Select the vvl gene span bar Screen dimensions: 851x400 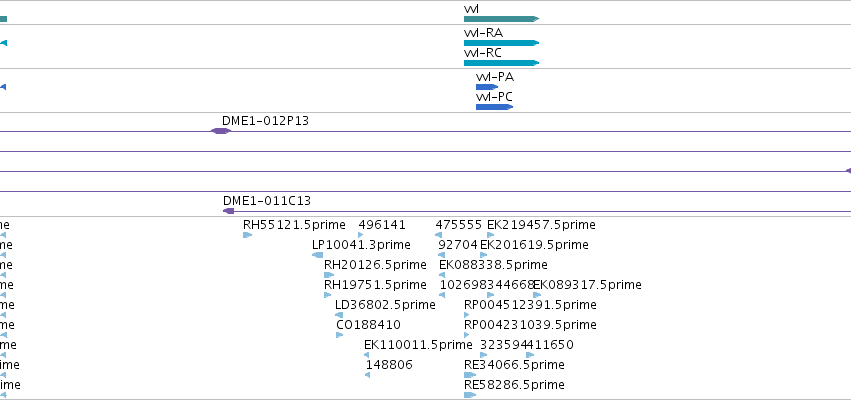[x=501, y=19]
